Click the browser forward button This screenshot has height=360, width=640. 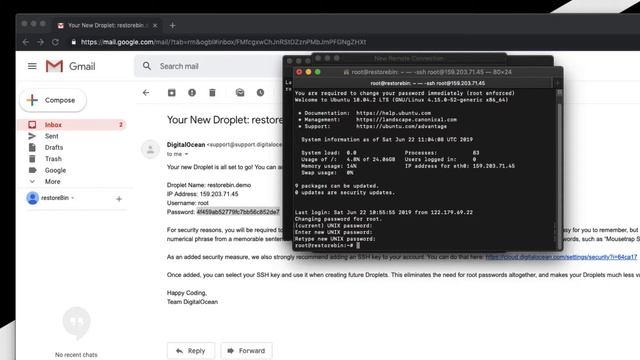(x=40, y=42)
